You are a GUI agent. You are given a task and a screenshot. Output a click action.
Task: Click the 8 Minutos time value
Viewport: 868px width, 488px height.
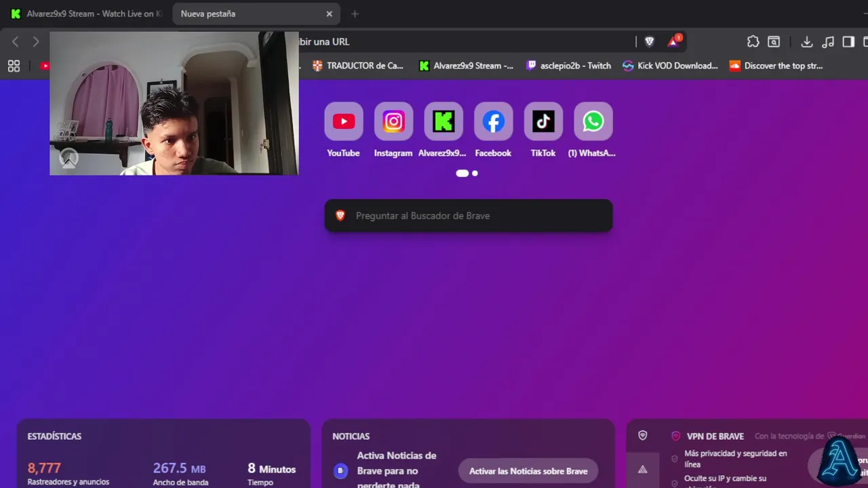272,468
